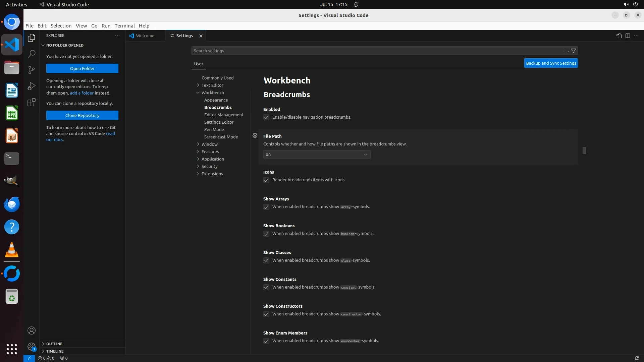This screenshot has width=644, height=362.
Task: Open the Terminal menu
Action: click(124, 26)
